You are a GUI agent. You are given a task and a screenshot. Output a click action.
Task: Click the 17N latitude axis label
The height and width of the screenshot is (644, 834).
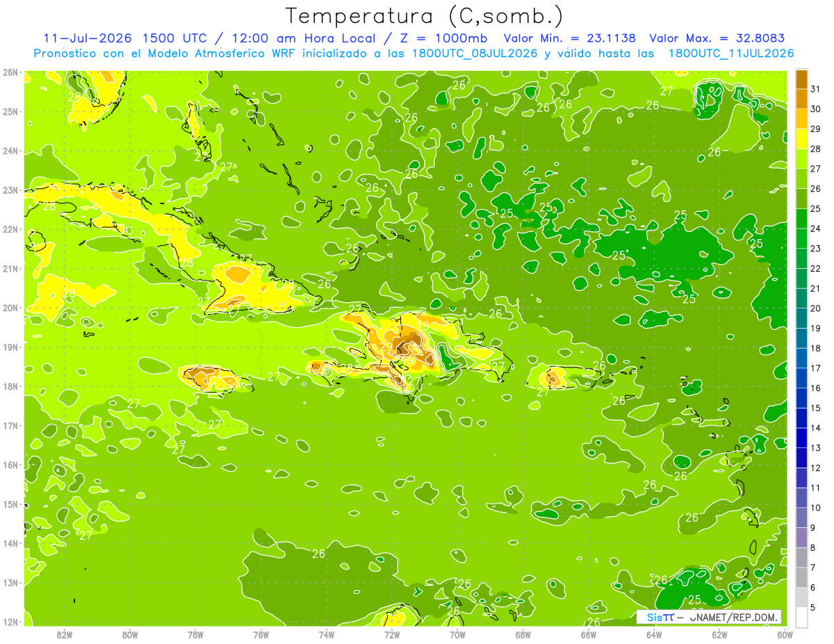tap(10, 425)
